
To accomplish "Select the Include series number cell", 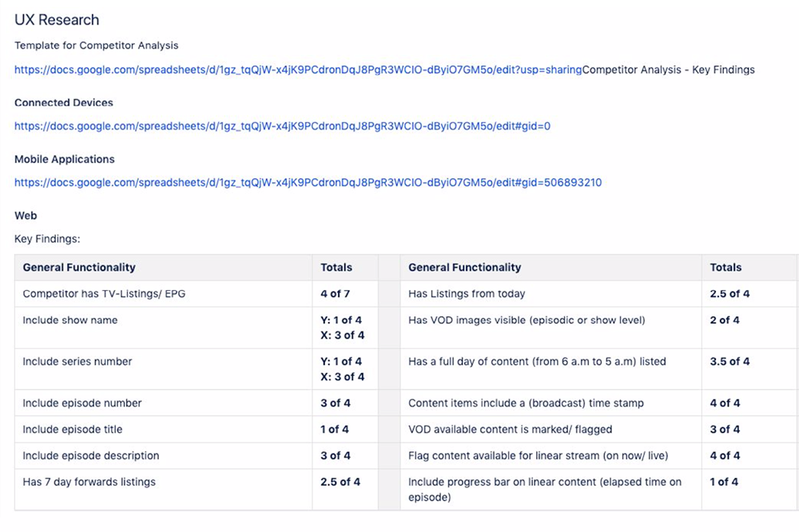I will 163,369.
